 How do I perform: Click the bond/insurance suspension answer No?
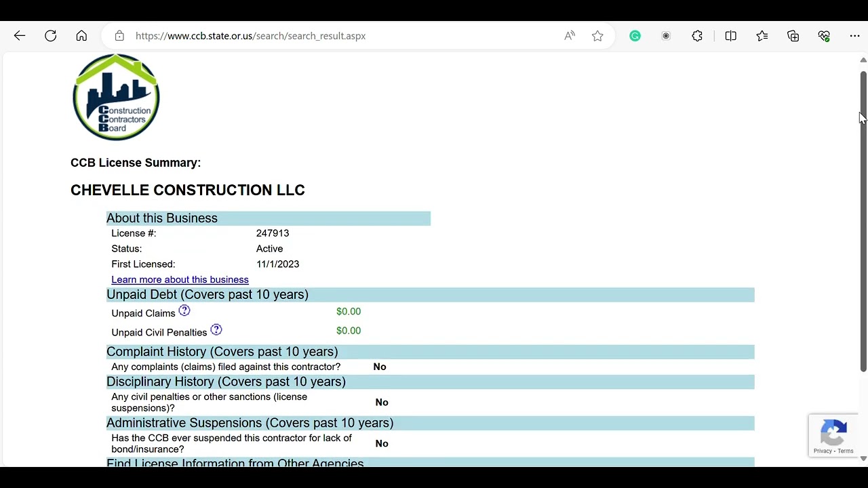[382, 443]
